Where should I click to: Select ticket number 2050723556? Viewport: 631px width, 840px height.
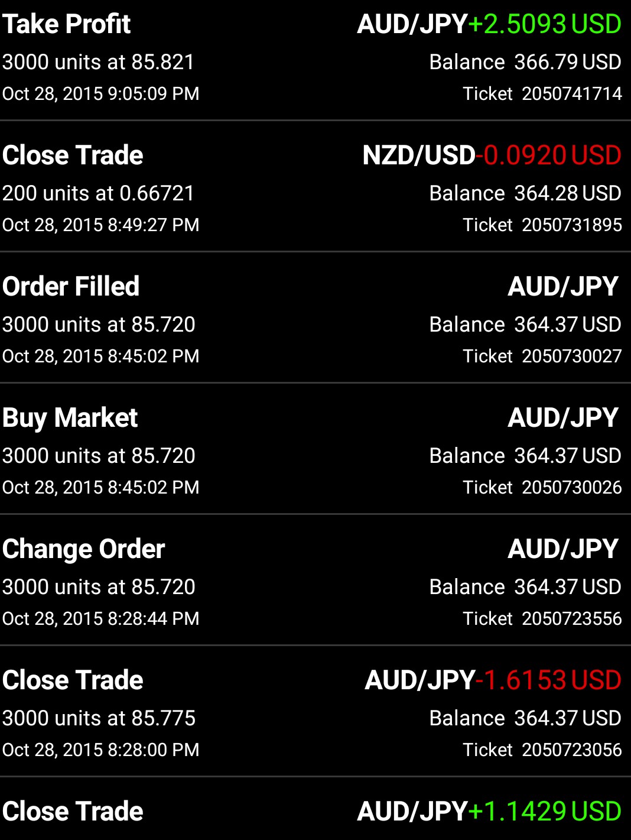pyautogui.click(x=571, y=618)
